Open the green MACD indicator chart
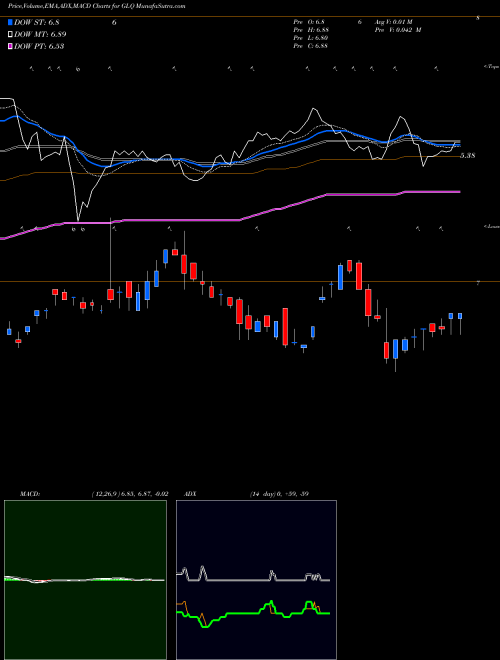This screenshot has width=500, height=660. coord(85,580)
